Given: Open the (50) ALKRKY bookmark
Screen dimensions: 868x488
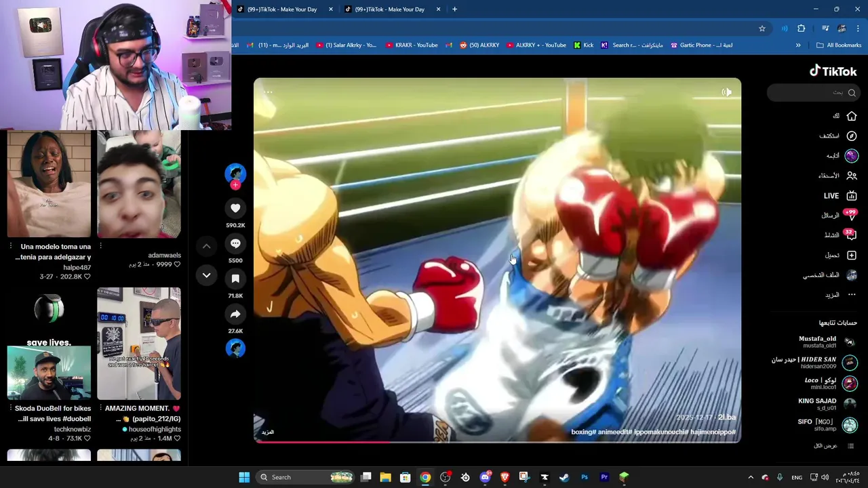Looking at the screenshot, I should point(479,45).
